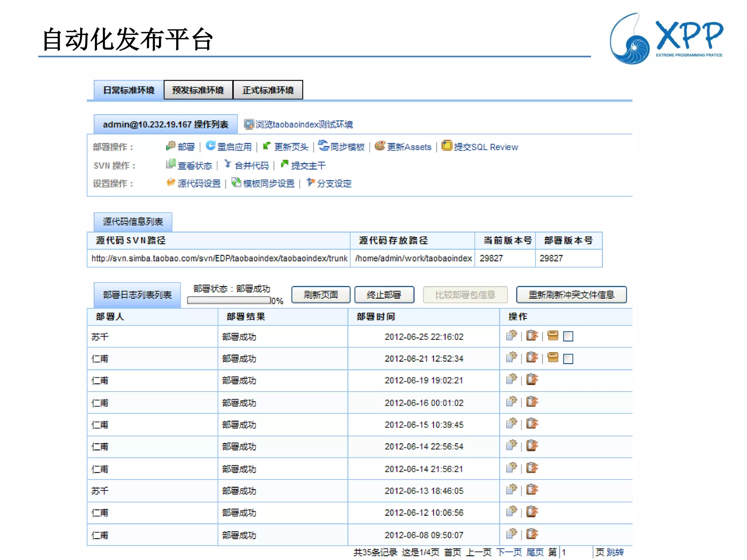Viewport: 747px width, 560px height.
Task: Select 部署日志列表列表 tab
Action: [x=137, y=295]
